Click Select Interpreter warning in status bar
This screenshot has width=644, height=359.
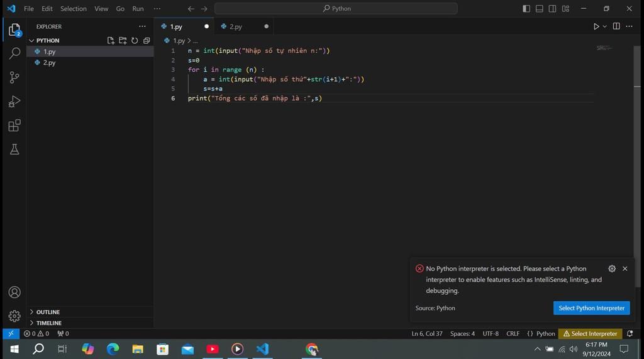(590, 334)
